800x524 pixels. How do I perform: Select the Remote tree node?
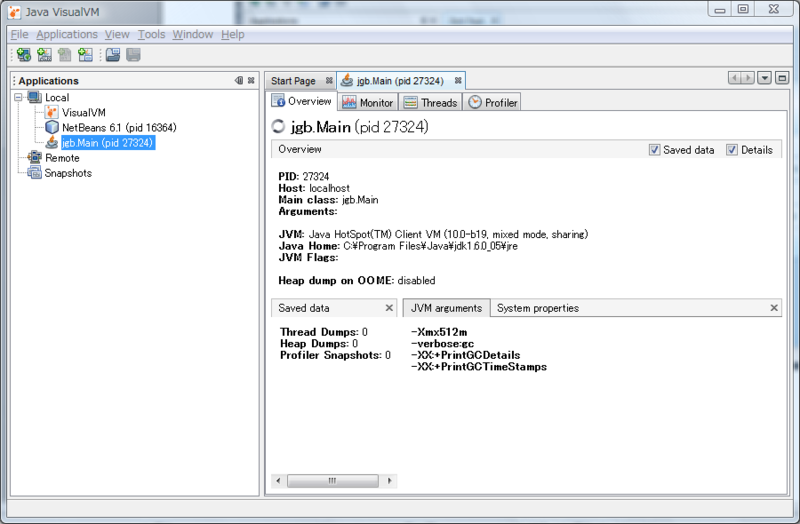click(x=62, y=158)
